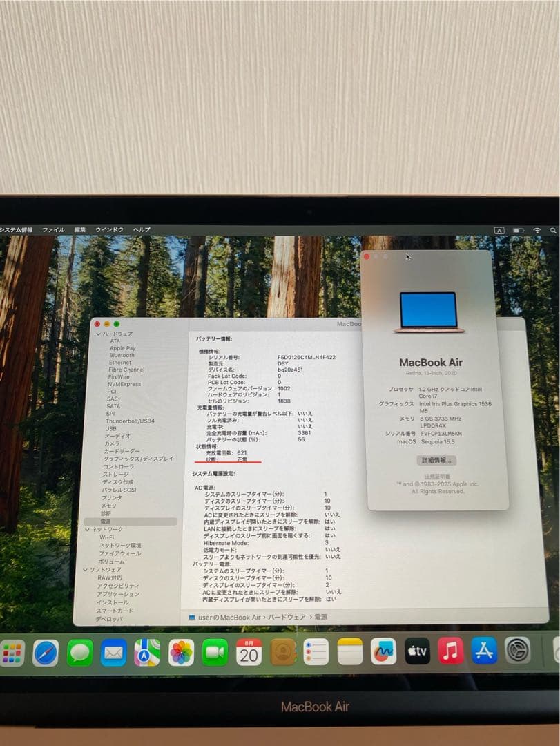
Task: Close the System Information window
Action: point(97,324)
